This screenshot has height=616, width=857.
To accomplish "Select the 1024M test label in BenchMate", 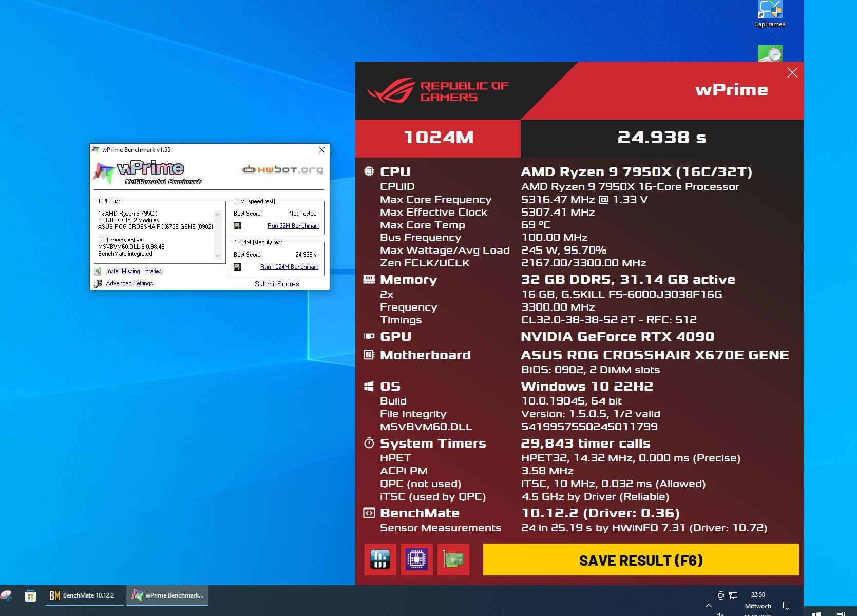I will coord(439,138).
